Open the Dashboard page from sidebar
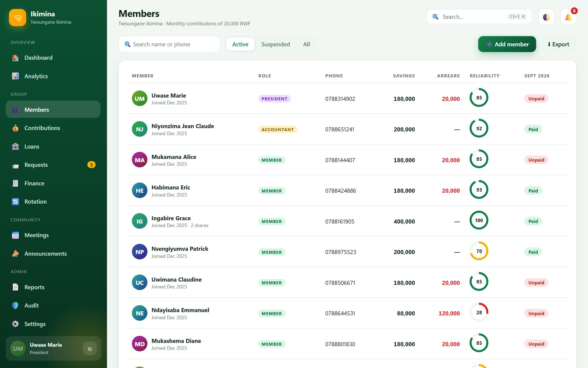The width and height of the screenshot is (588, 368). pyautogui.click(x=53, y=58)
